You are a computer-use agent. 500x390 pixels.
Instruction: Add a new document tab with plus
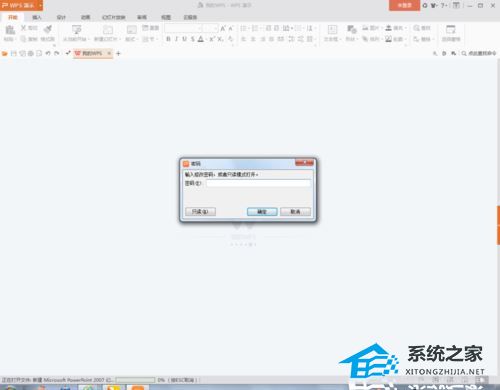[118, 53]
